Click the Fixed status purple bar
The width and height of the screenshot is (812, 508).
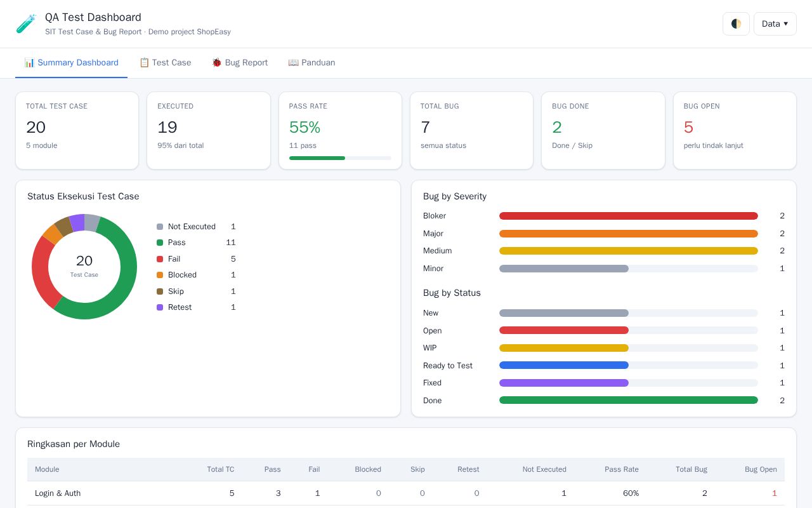(x=564, y=383)
